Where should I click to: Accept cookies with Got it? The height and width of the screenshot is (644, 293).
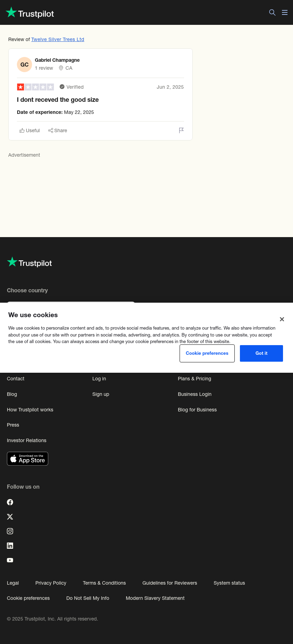pyautogui.click(x=261, y=353)
